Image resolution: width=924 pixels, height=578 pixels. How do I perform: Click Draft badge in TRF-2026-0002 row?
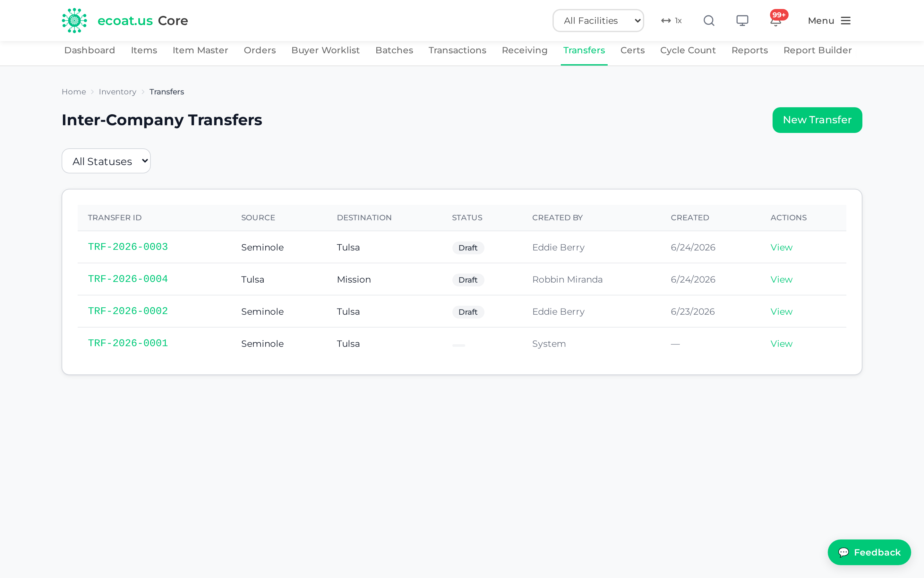click(468, 312)
